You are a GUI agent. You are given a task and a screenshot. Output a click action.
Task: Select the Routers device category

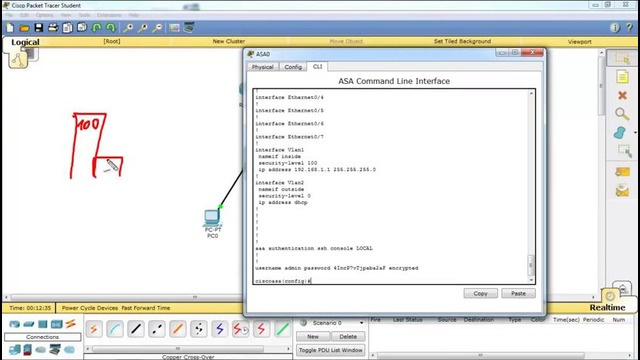coord(15,324)
